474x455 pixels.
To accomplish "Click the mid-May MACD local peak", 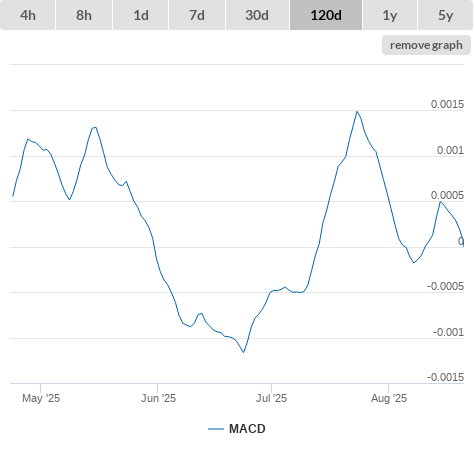I will pyautogui.click(x=95, y=127).
